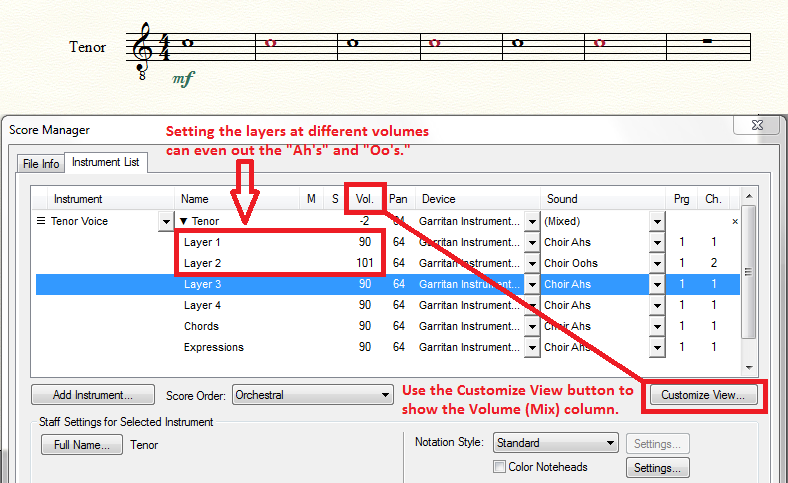788x483 pixels.
Task: Click the instrument list vertical scrollbar
Action: point(749,272)
